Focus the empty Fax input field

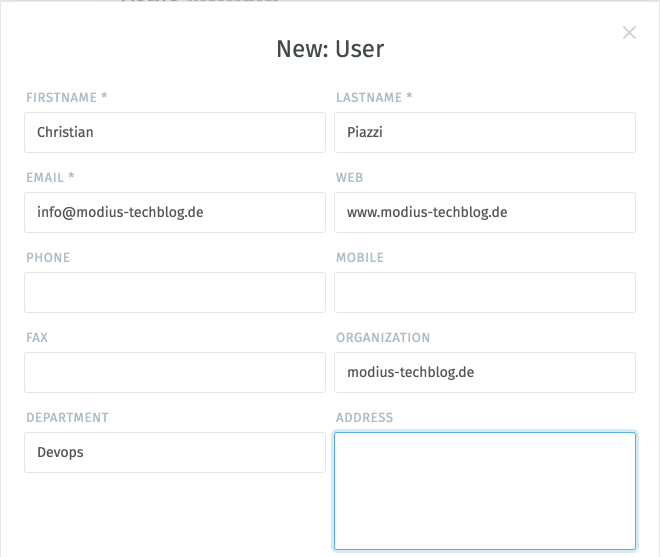[175, 372]
